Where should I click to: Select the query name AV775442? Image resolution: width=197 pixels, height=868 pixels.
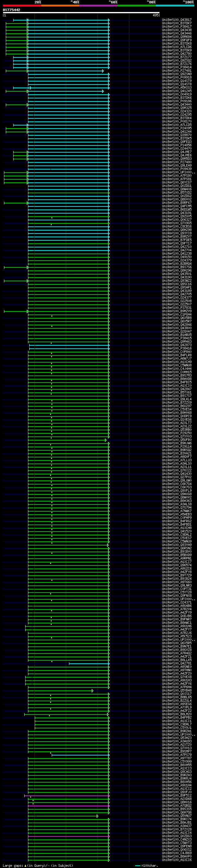tap(11, 10)
